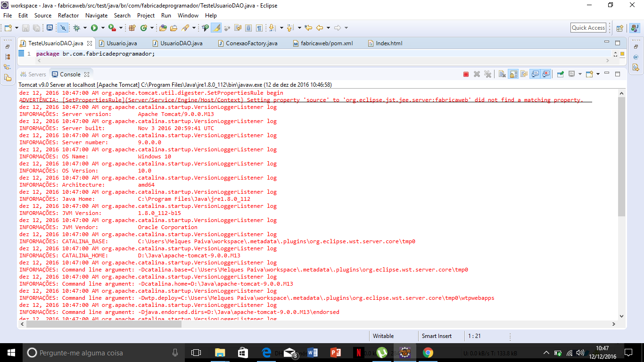Screen dimensions: 644x362
Task: Click the Open Perspective icon
Action: pos(619,28)
